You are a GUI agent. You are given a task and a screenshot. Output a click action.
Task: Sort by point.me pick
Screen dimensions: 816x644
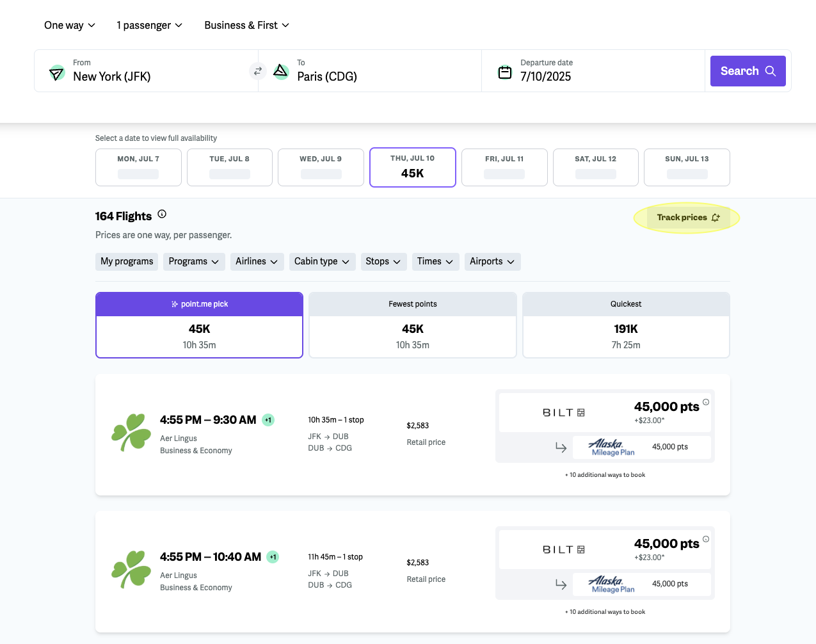199,325
